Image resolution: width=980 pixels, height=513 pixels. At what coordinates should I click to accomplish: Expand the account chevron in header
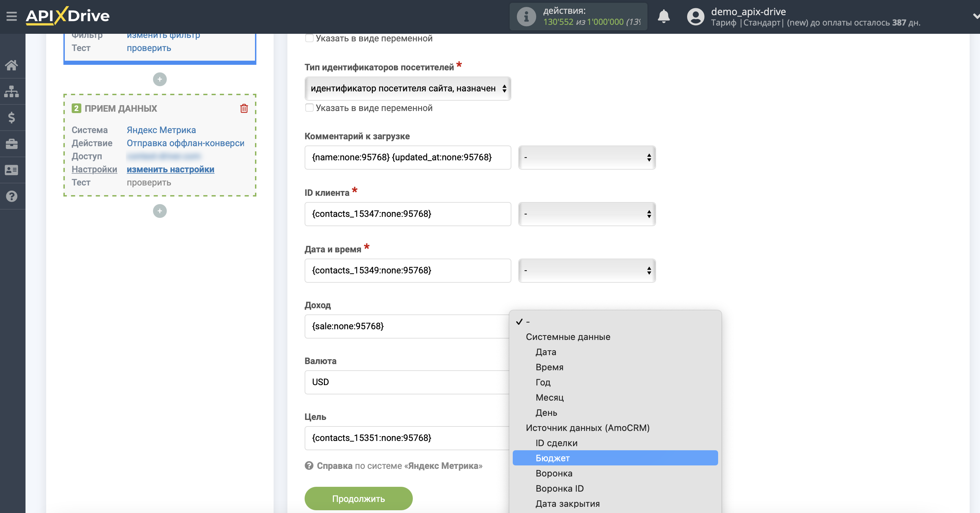[976, 16]
